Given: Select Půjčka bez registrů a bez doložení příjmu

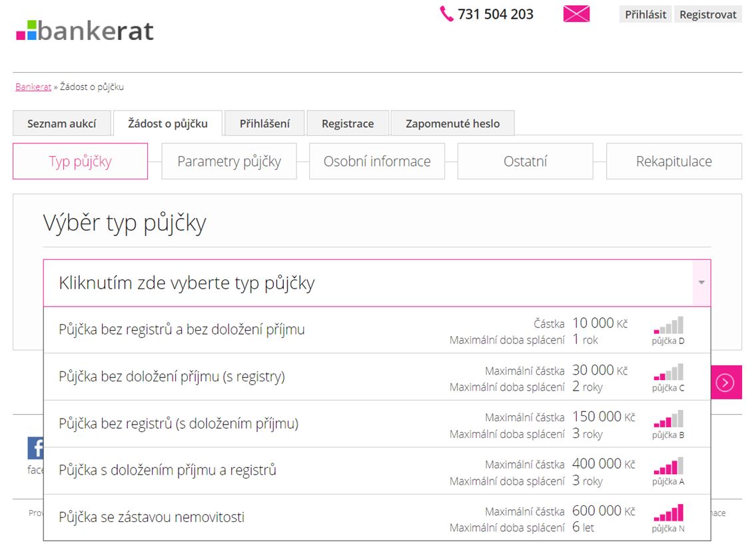Looking at the screenshot, I should click(182, 330).
